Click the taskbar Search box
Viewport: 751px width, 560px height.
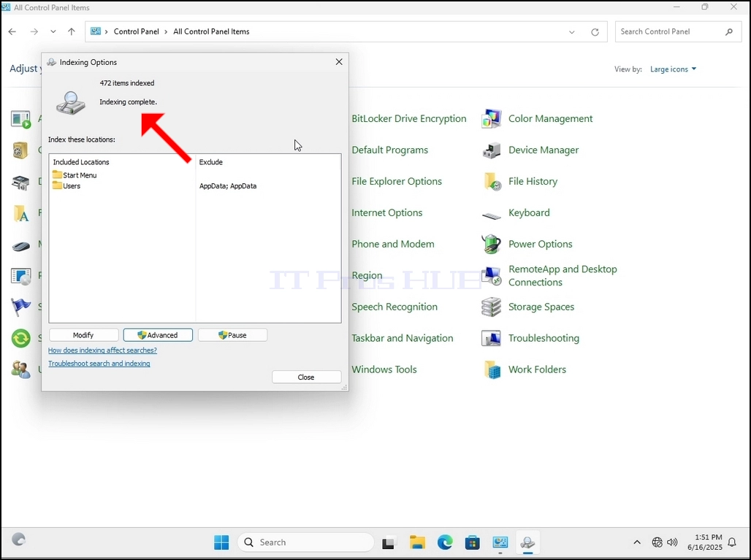click(305, 542)
